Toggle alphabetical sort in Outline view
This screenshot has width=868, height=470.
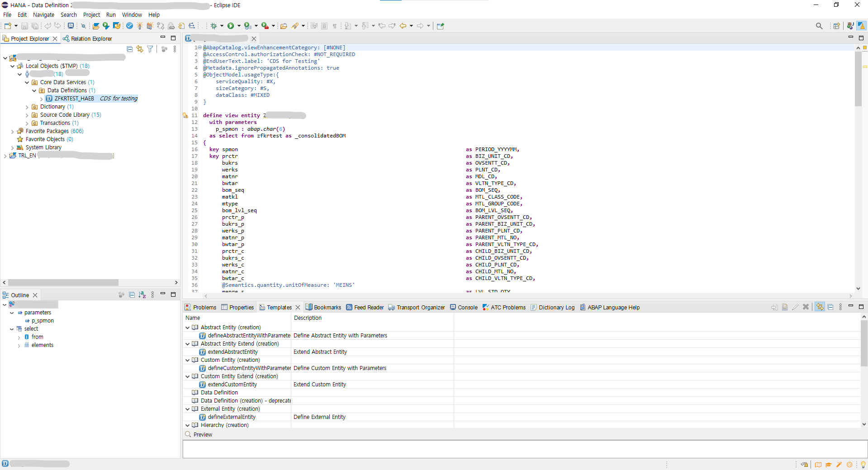142,295
